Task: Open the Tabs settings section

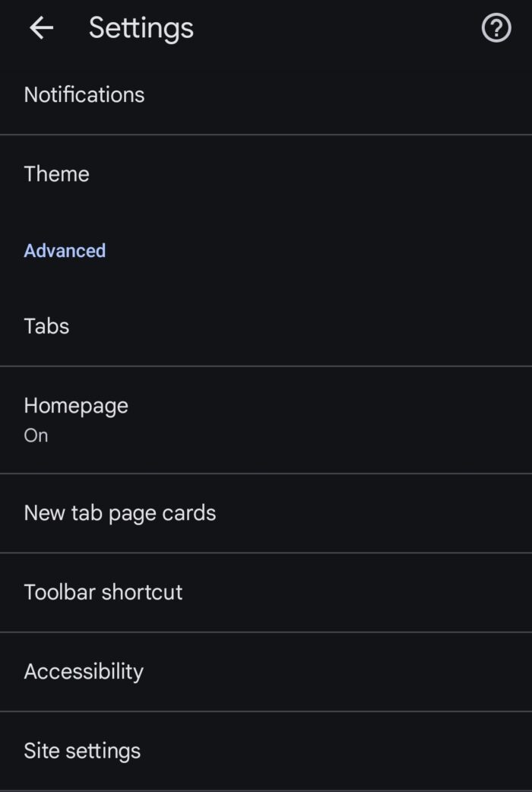Action: pos(46,325)
